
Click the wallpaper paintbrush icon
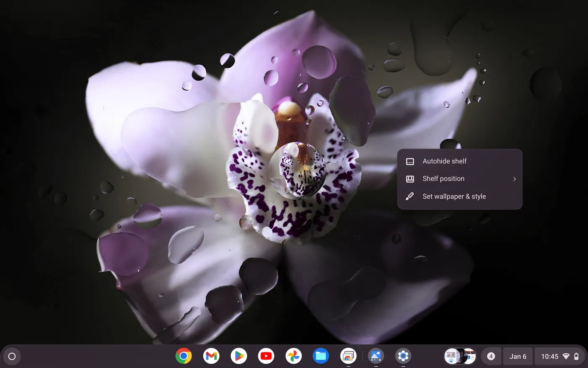(x=410, y=196)
